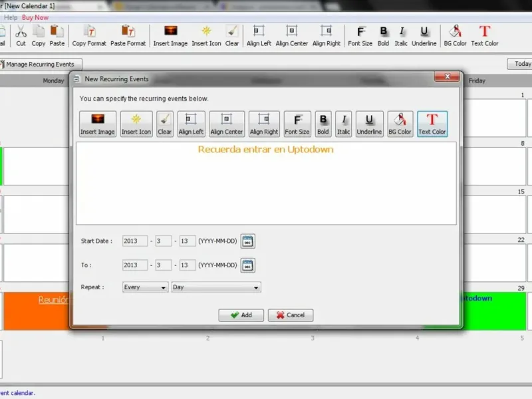The width and height of the screenshot is (532, 399).
Task: Click Insert Icon in recurring events dialog
Action: (136, 124)
